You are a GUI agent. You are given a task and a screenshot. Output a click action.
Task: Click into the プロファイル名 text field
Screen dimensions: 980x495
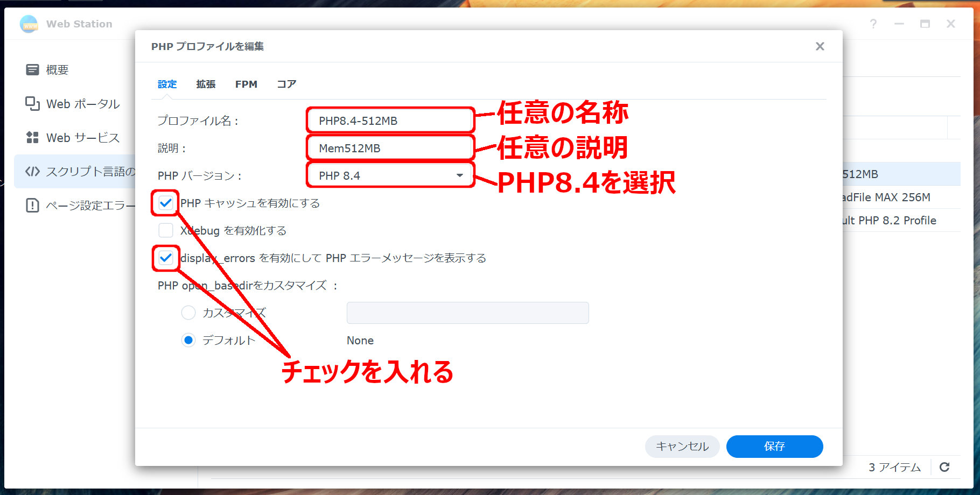390,121
